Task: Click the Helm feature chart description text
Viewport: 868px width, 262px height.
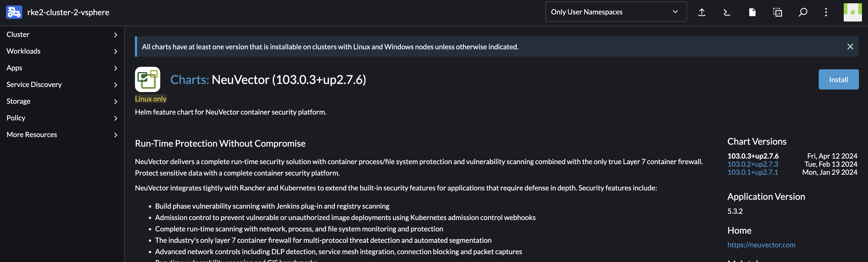Action: pyautogui.click(x=231, y=112)
